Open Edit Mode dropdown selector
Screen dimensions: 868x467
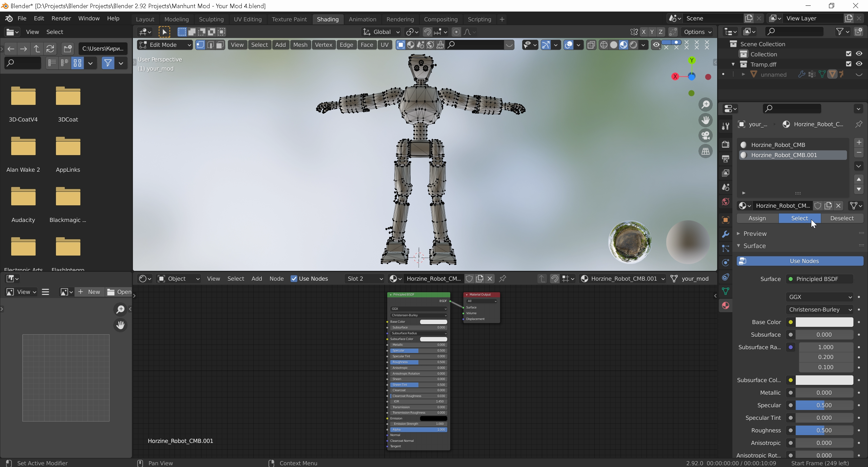(165, 45)
